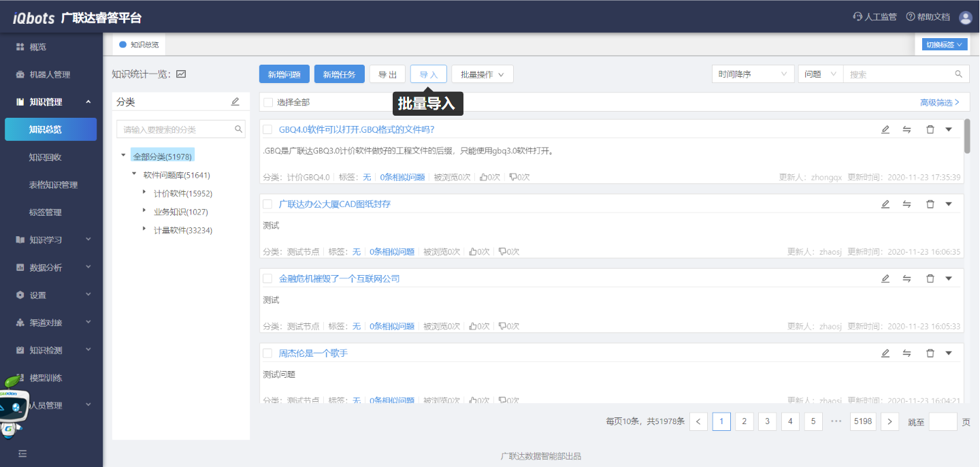The height and width of the screenshot is (467, 980).
Task: Collapse the sidebar with the bottom menu icon
Action: [x=22, y=453]
